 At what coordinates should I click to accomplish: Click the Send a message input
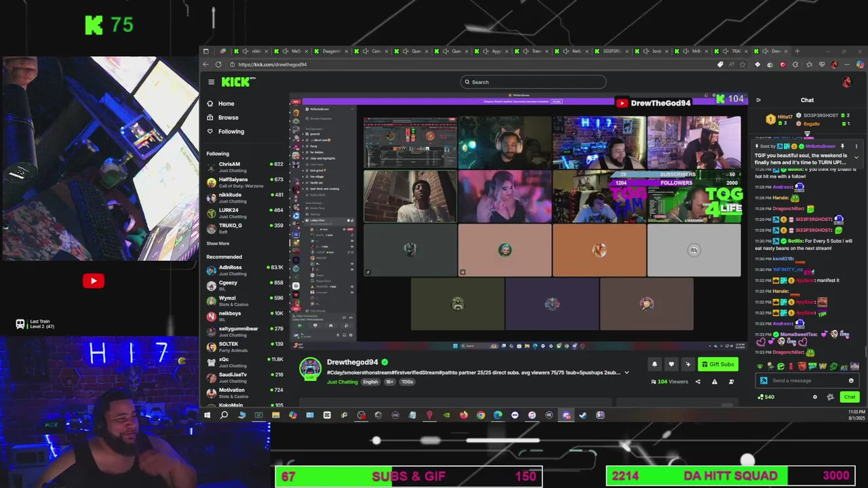pos(807,380)
